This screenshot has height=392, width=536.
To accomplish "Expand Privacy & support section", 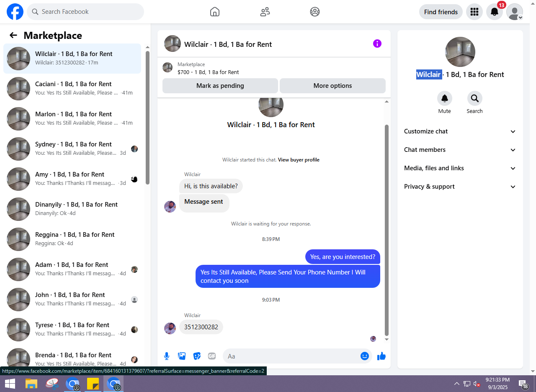I will (x=460, y=187).
